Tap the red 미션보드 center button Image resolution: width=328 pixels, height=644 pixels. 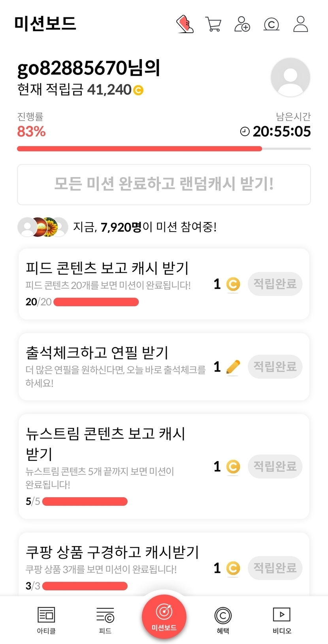pos(164,616)
